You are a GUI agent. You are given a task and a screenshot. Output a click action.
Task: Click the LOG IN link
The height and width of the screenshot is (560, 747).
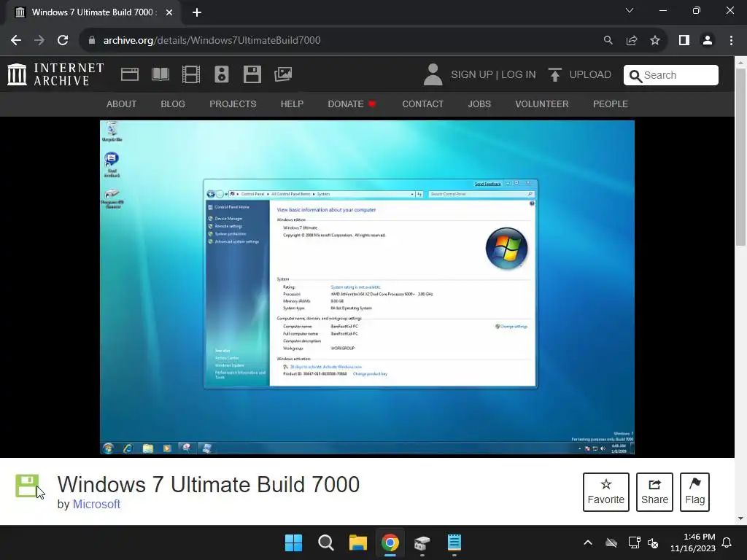point(519,75)
